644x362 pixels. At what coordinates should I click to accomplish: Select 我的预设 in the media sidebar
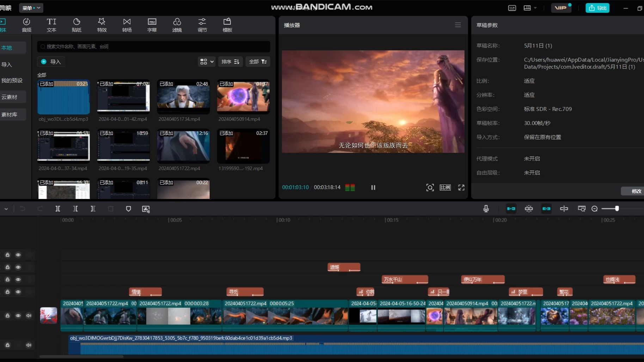pyautogui.click(x=13, y=80)
